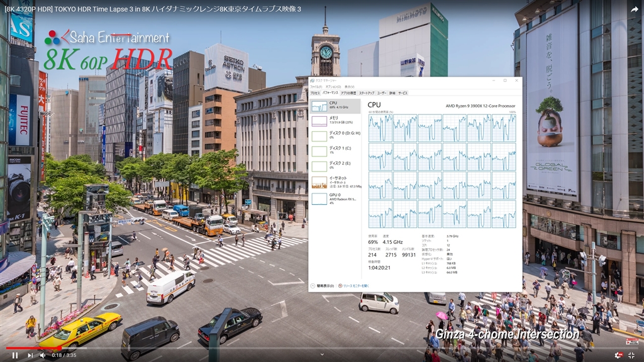
Task: Click the Task Manager title bar icon
Action: point(312,80)
